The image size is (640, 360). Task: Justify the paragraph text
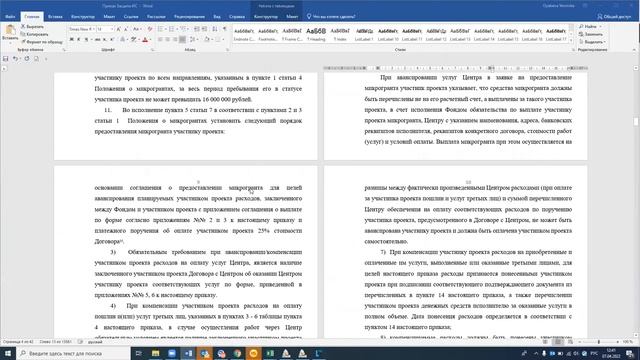(182, 40)
